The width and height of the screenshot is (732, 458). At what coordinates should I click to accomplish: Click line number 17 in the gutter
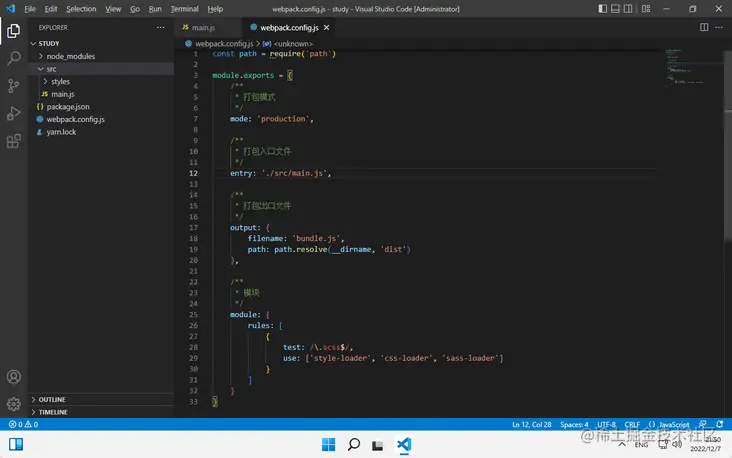tap(193, 227)
